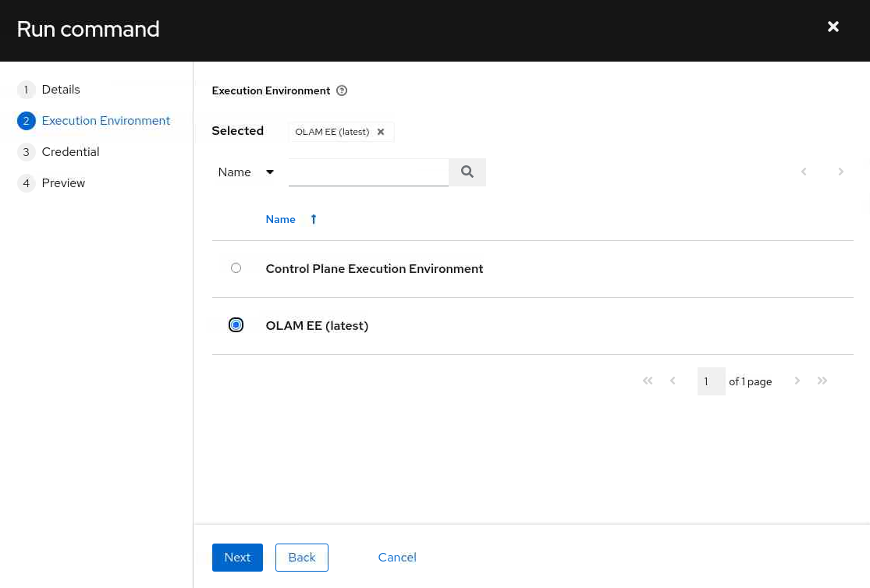Screen dimensions: 870x588
Task: Go to first page of results
Action: coord(648,381)
